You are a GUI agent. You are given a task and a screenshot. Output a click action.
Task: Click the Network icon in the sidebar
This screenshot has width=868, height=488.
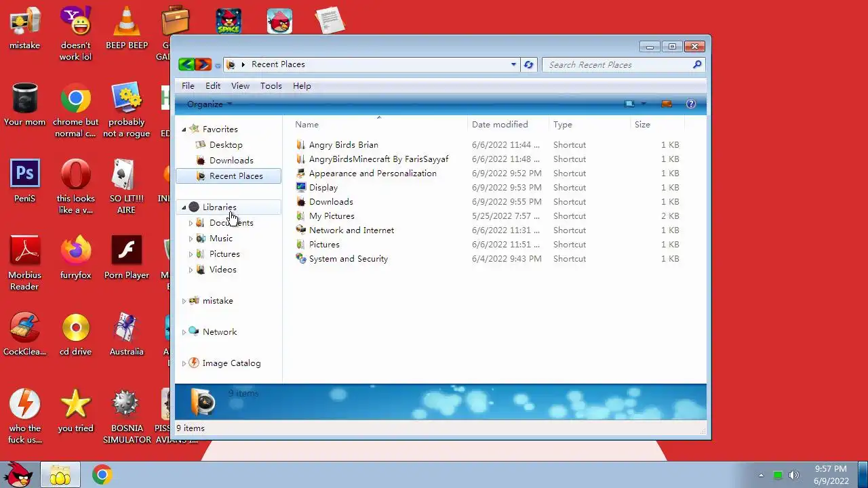[x=194, y=331]
